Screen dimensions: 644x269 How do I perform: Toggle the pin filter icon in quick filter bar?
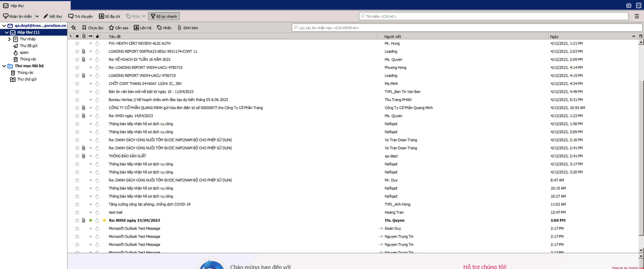pos(73,28)
